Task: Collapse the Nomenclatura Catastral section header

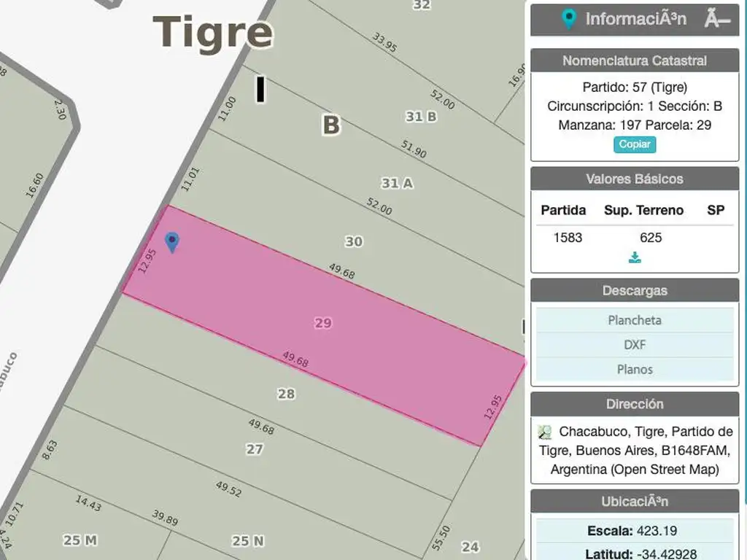Action: point(635,61)
